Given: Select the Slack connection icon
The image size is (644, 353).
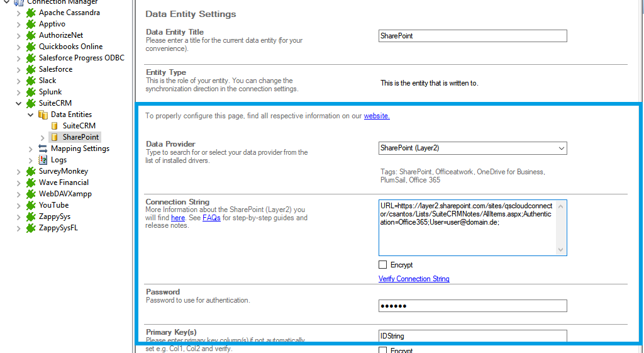Looking at the screenshot, I should pyautogui.click(x=30, y=81).
